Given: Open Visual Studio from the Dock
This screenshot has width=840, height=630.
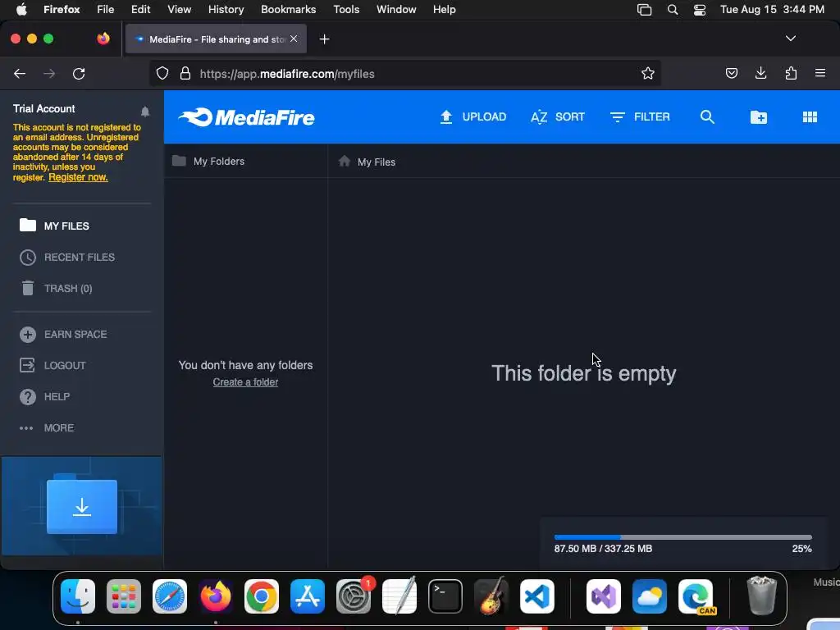Looking at the screenshot, I should click(603, 596).
